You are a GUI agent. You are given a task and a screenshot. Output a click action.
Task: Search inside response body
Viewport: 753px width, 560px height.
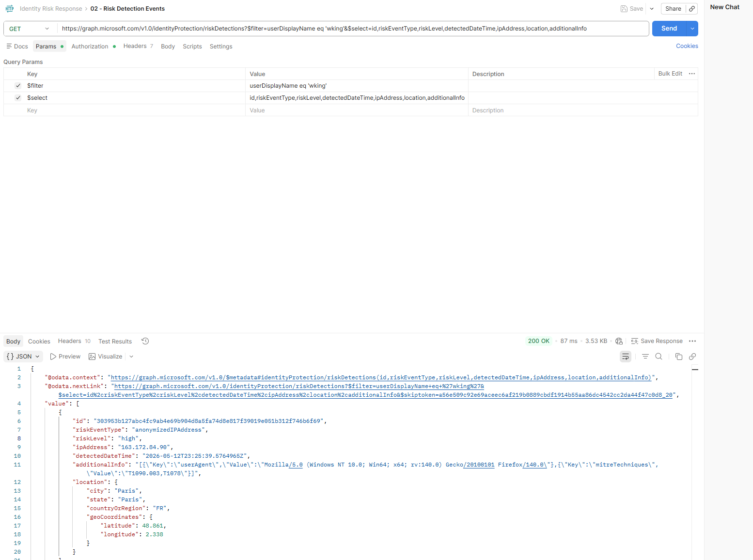659,357
